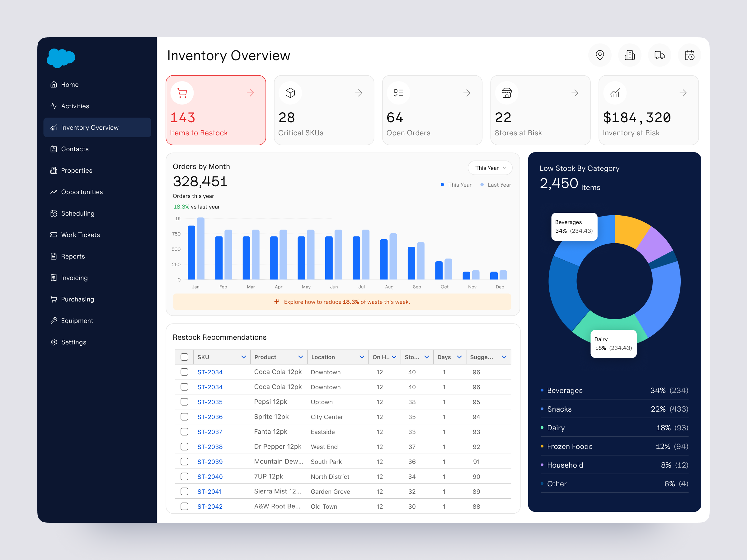Go to Opportunities in the sidebar
Image resolution: width=747 pixels, height=560 pixels.
97,192
